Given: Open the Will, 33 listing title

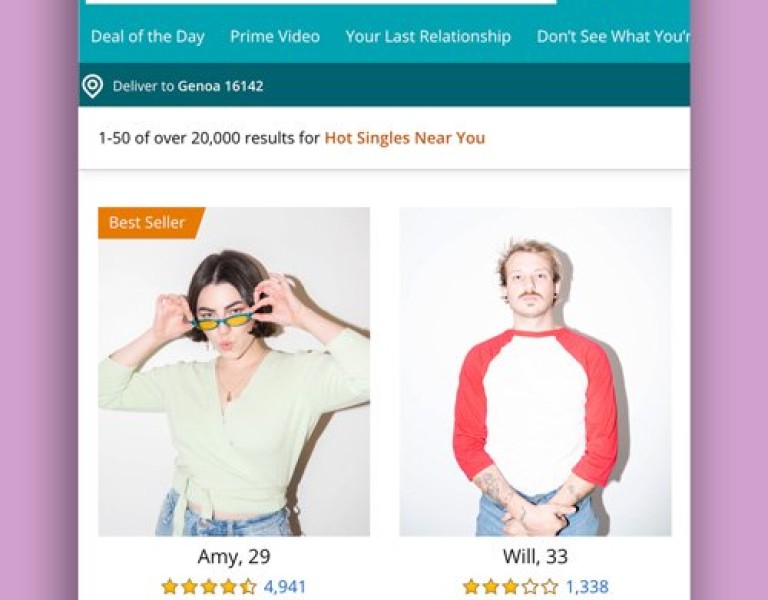Looking at the screenshot, I should (535, 557).
